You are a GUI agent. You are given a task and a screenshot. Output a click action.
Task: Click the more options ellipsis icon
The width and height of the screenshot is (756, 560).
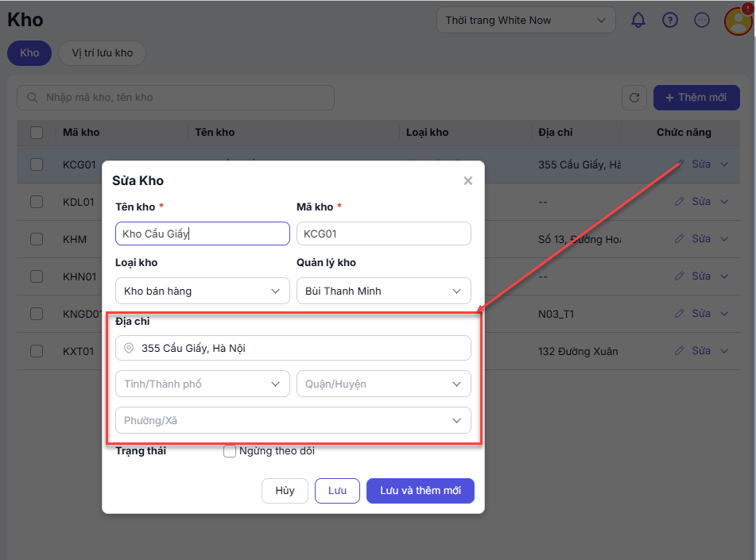[702, 21]
